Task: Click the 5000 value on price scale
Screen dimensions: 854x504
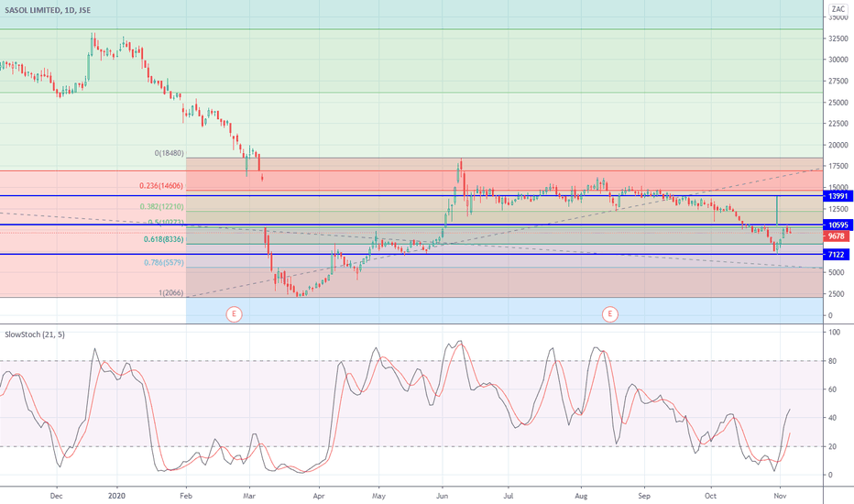Action: (x=838, y=272)
